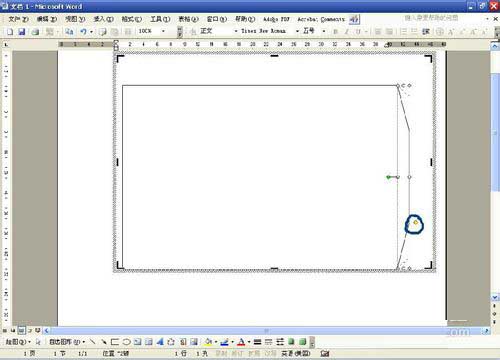Toggle Bold formatting
The width and height of the screenshot is (500, 360).
click(336, 32)
